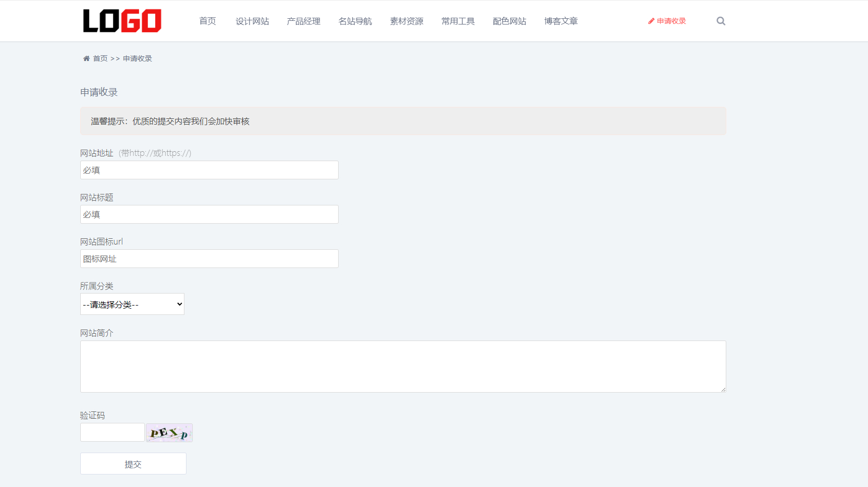The image size is (868, 487).
Task: Focus the 网站地址 URL input field
Action: coord(208,169)
